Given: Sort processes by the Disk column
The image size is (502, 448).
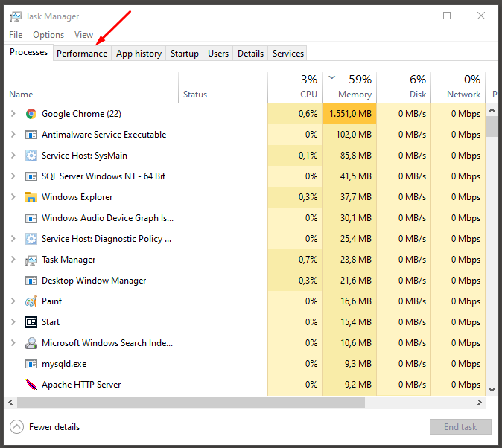Looking at the screenshot, I should click(404, 88).
